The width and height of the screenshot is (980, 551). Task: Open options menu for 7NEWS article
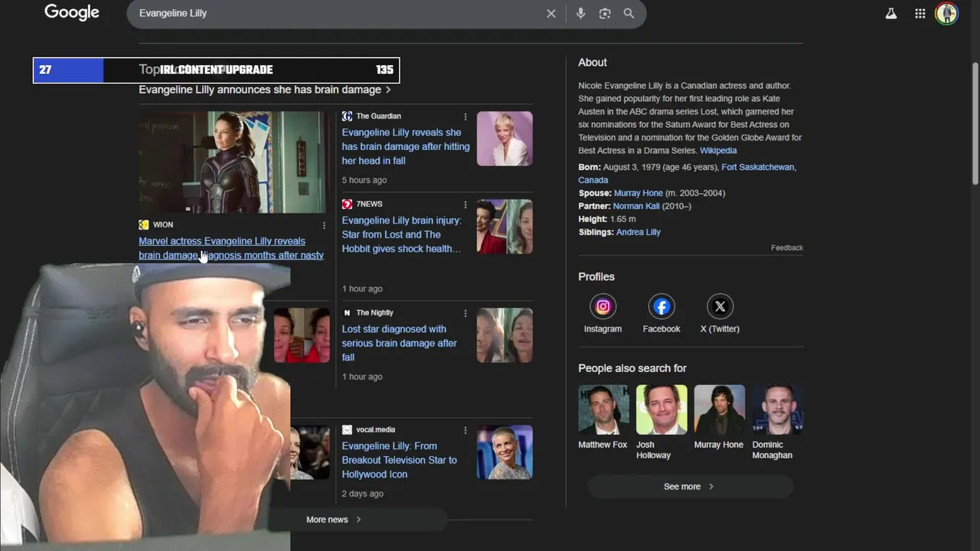(x=465, y=204)
